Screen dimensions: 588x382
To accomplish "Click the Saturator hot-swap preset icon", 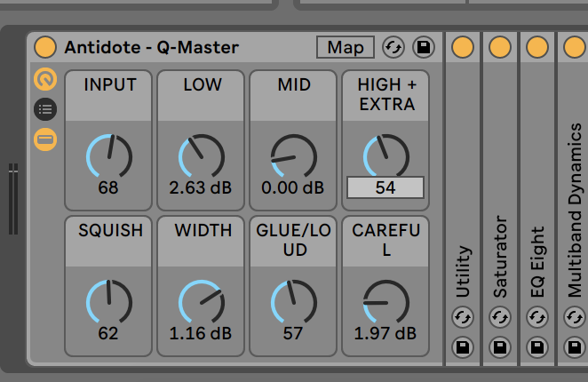I will pyautogui.click(x=499, y=317).
